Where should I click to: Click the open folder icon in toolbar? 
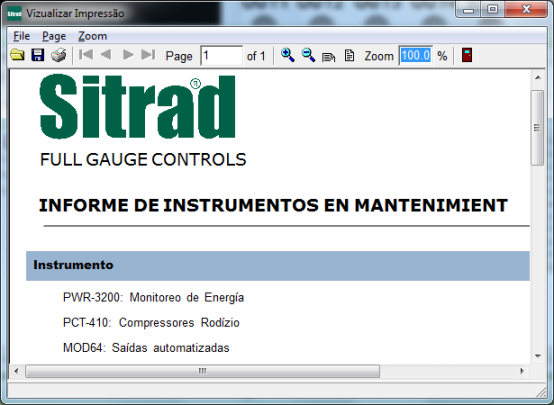tap(17, 55)
